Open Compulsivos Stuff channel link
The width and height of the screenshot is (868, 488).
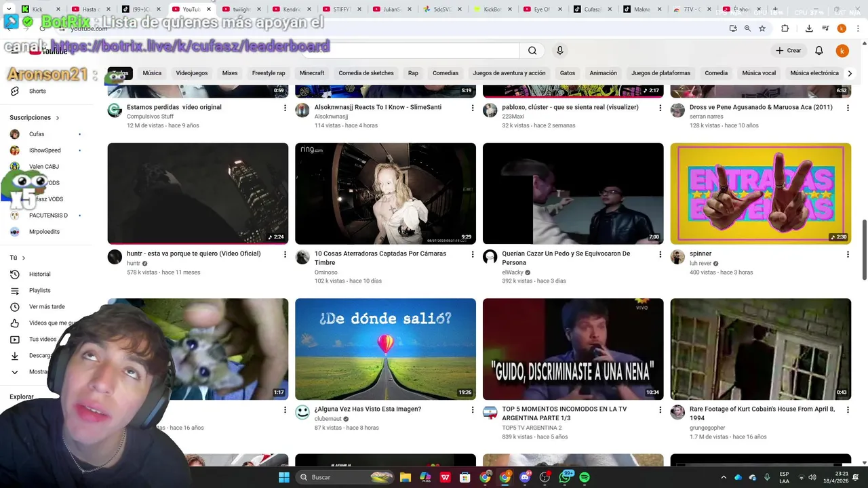click(150, 117)
